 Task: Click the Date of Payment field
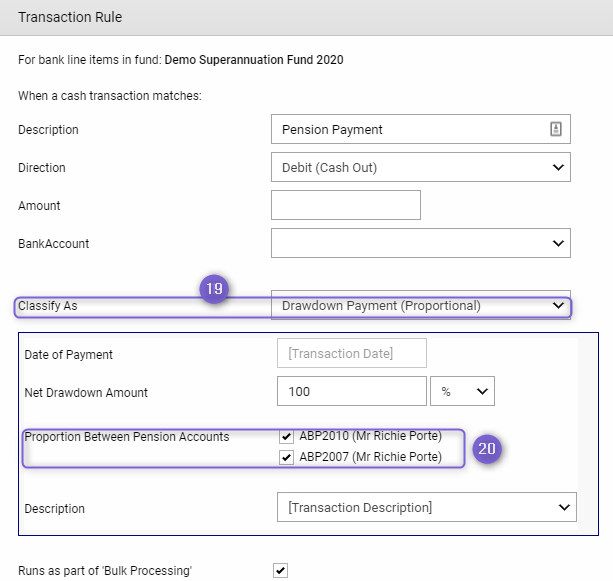352,353
